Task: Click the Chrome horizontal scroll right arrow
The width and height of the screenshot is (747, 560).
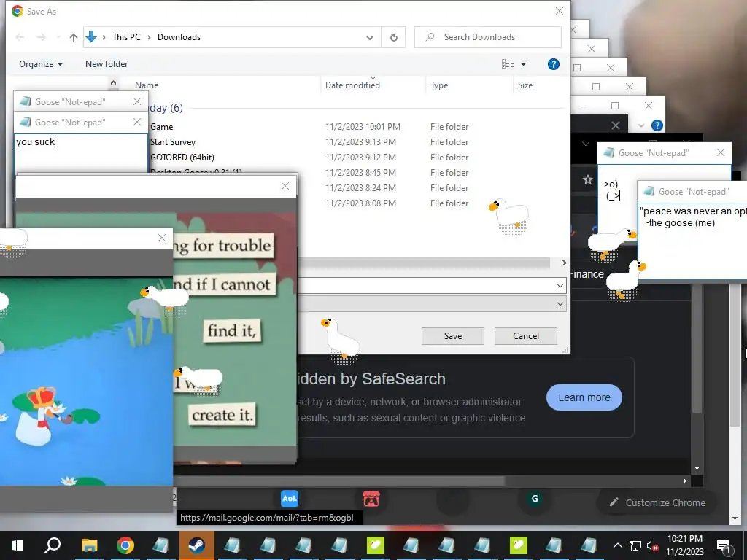Action: pos(684,481)
